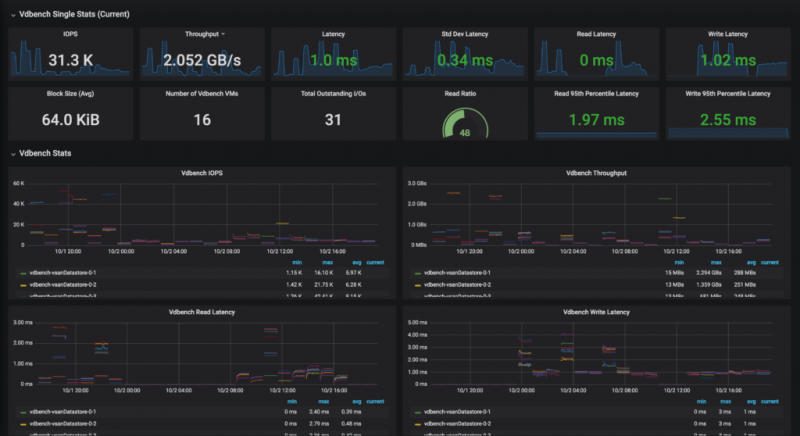Open the Vdbench IOPS graph title menu

pyautogui.click(x=201, y=173)
